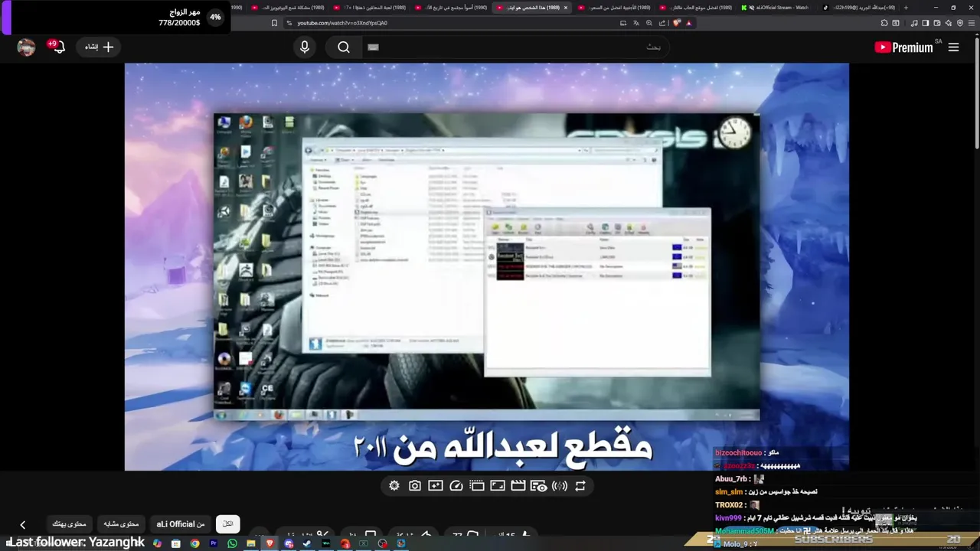Screen dimensions: 980x551
Task: Open File Explorer from the taskbar
Action: (251, 543)
